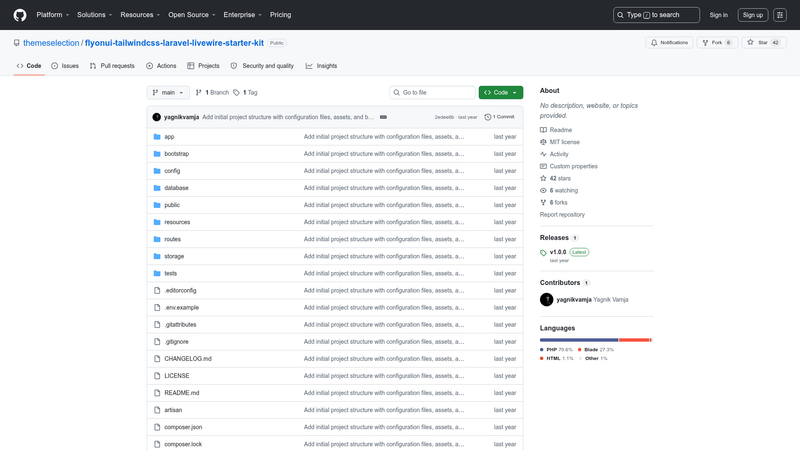Viewport: 800px width, 450px height.
Task: Open themeselection owner link
Action: coord(51,43)
